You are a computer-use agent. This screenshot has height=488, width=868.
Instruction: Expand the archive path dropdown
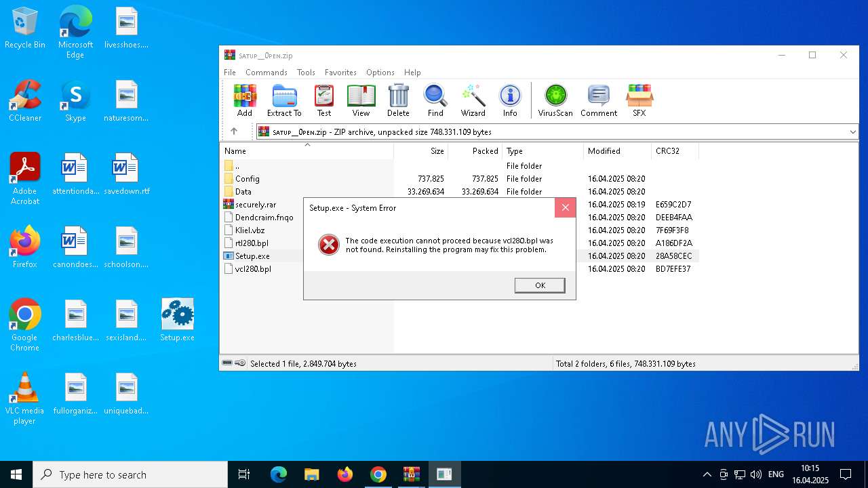pyautogui.click(x=852, y=131)
